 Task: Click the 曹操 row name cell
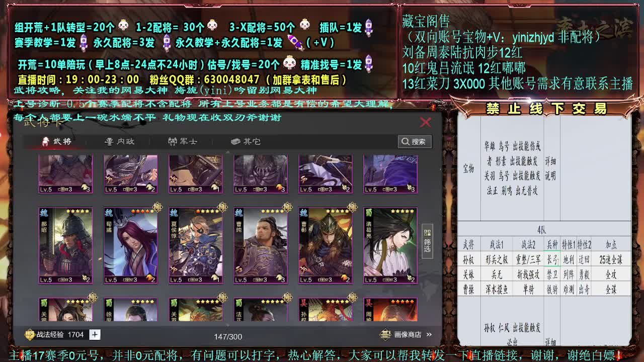tap(468, 290)
